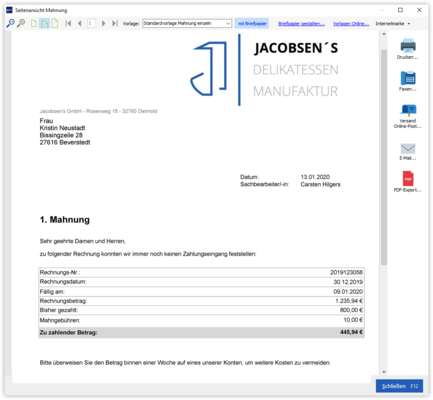Viewport: 433px width, 400px height.
Task: Click the Faxen fax icon
Action: (408, 78)
